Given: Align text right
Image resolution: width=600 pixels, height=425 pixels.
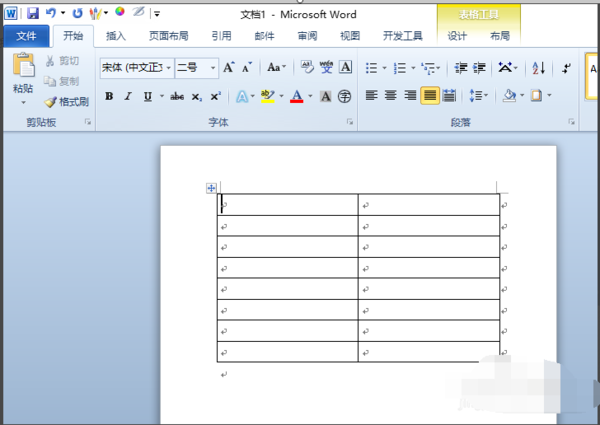Looking at the screenshot, I should pyautogui.click(x=410, y=95).
